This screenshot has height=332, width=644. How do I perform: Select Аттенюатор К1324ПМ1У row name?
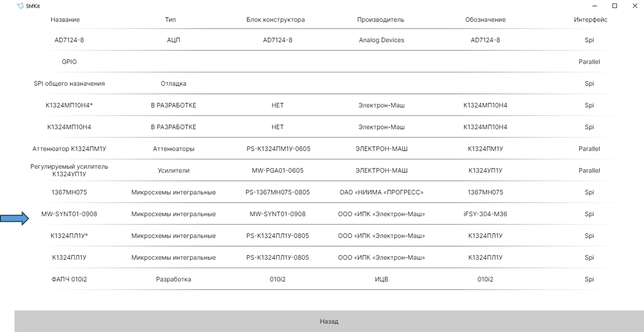[69, 149]
